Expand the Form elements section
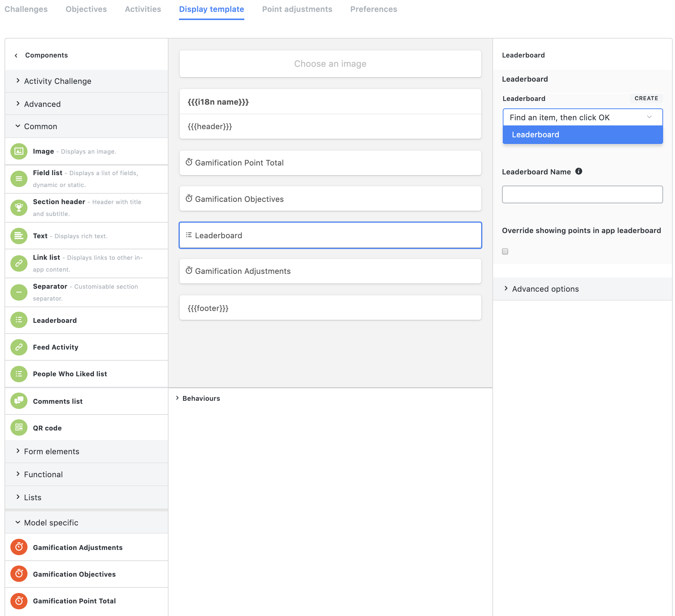675x616 pixels. tap(51, 451)
